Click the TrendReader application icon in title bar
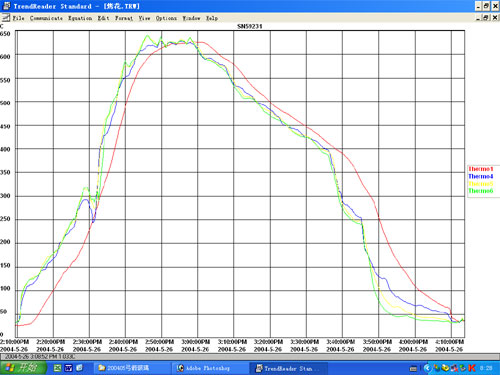 coord(6,6)
